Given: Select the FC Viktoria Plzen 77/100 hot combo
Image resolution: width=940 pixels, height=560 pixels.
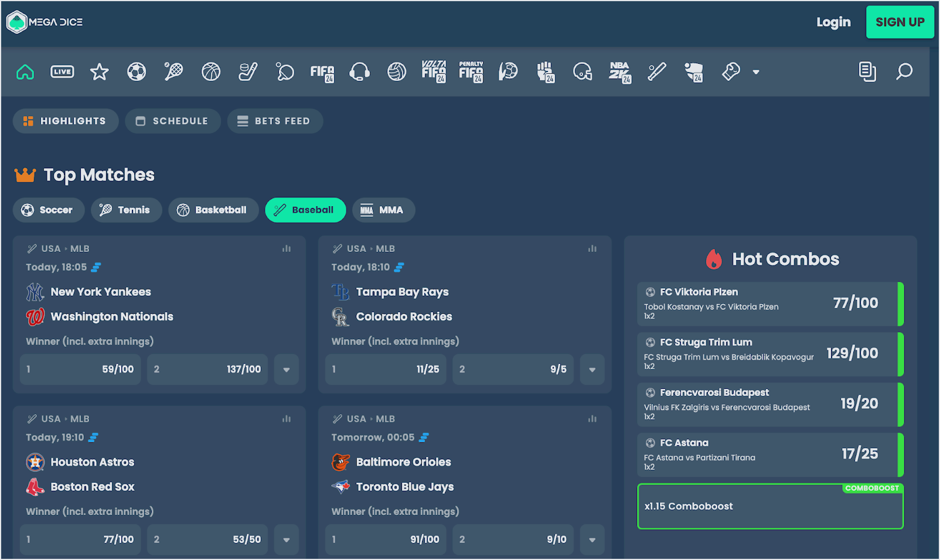Looking at the screenshot, I should tap(770, 303).
